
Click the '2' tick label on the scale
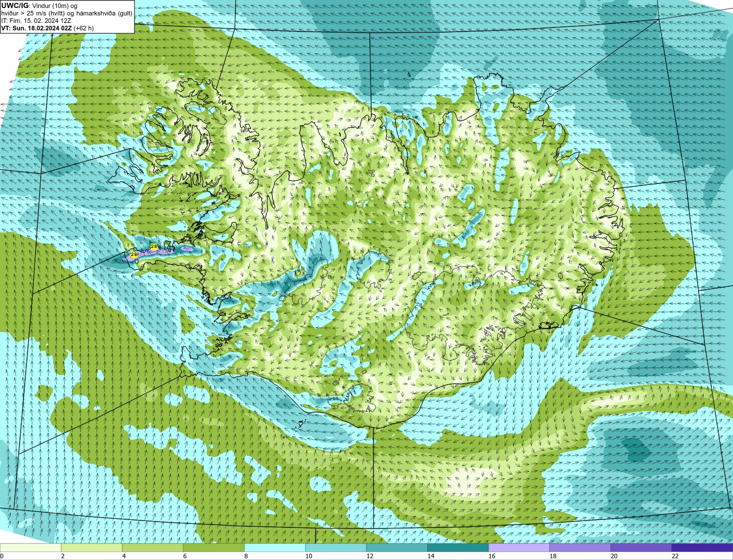62,556
